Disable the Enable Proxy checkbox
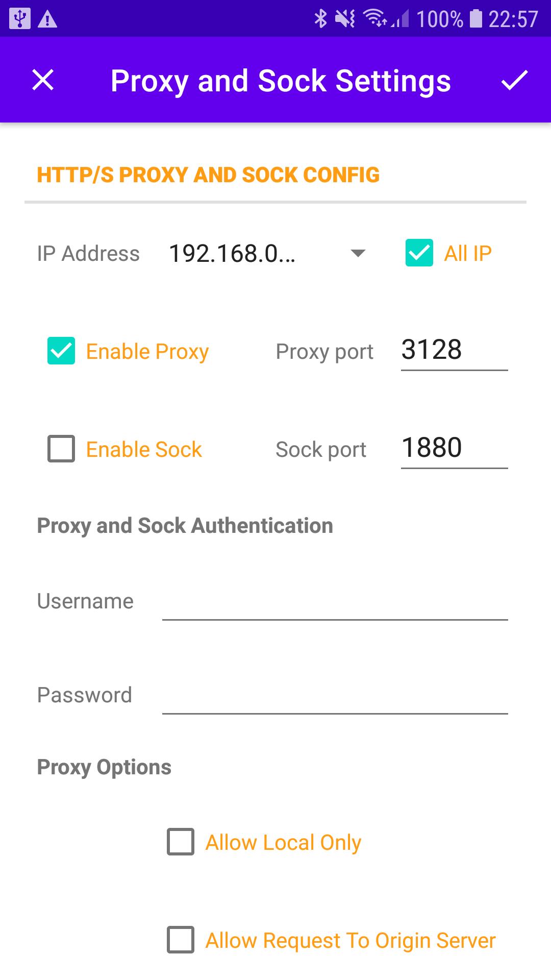 61,351
